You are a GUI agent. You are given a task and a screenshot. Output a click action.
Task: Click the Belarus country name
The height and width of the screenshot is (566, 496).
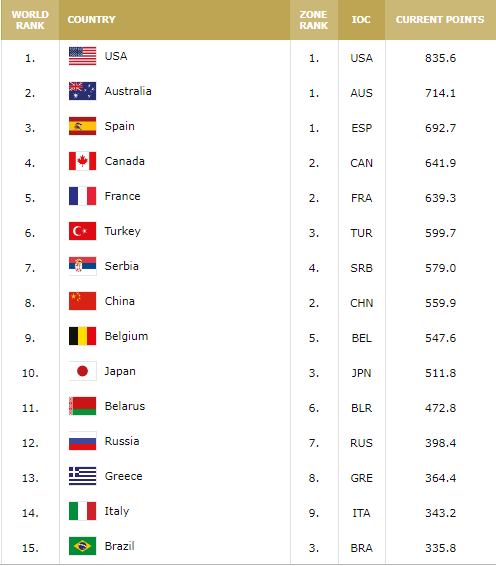[125, 406]
